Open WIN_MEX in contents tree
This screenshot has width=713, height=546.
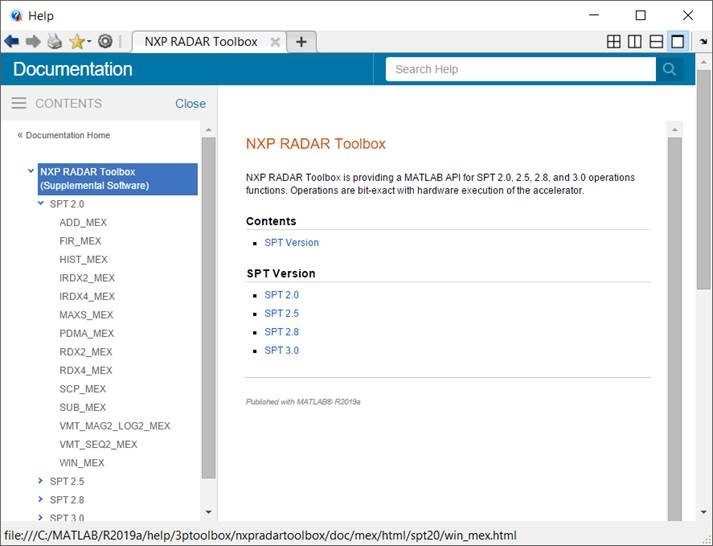81,463
